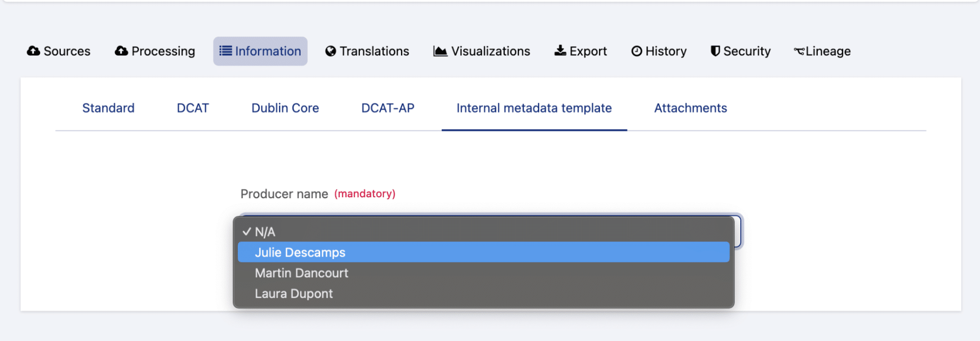Click the Information list icon
980x341 pixels.
(226, 51)
